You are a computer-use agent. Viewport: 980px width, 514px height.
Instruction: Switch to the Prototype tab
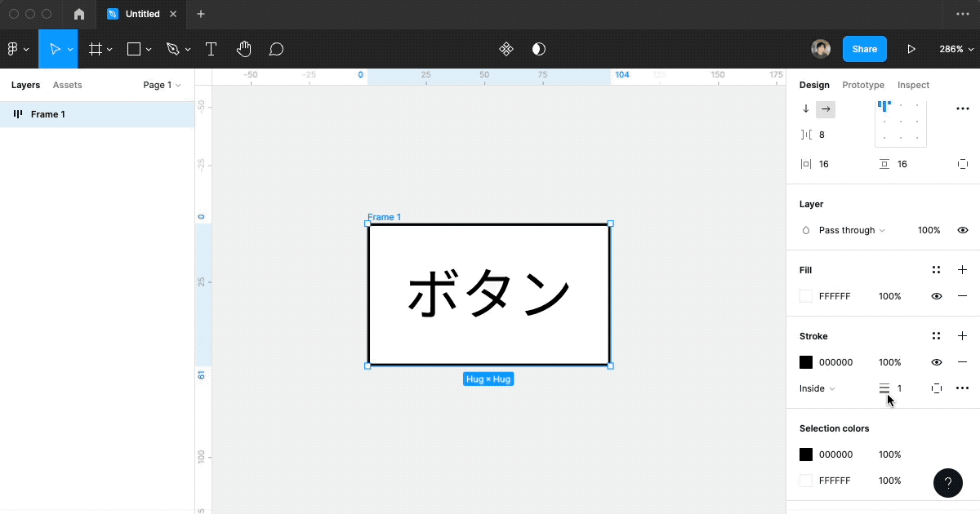click(x=862, y=84)
